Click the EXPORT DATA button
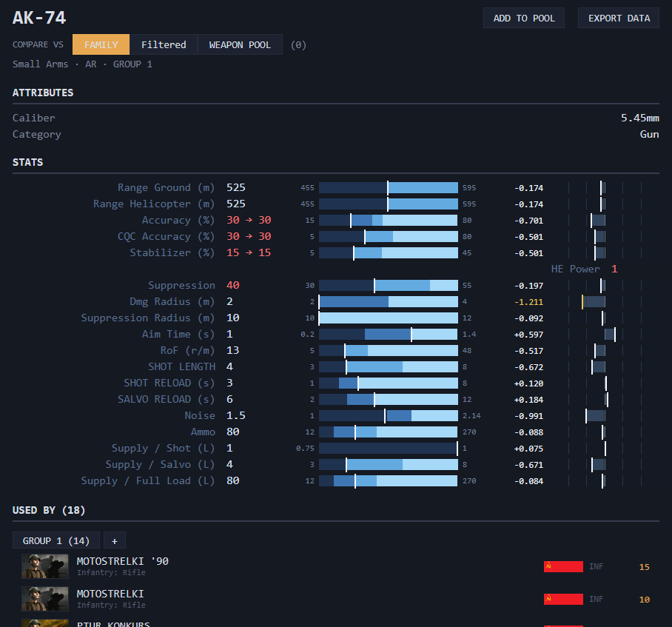672x627 pixels. point(619,18)
